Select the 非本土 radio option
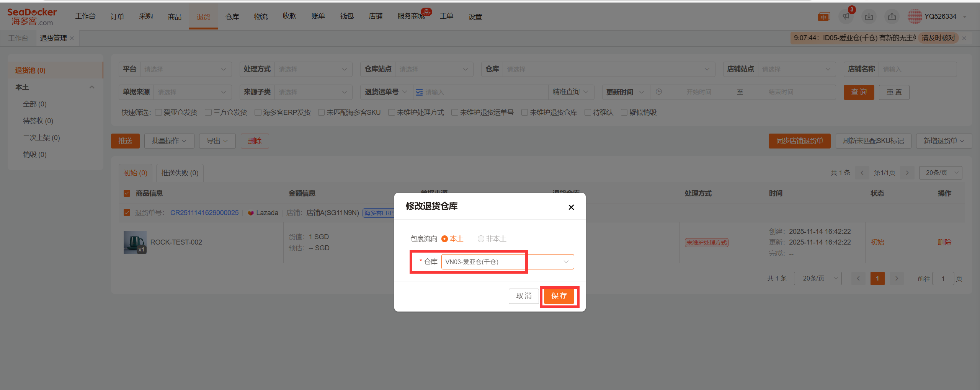 [481, 239]
